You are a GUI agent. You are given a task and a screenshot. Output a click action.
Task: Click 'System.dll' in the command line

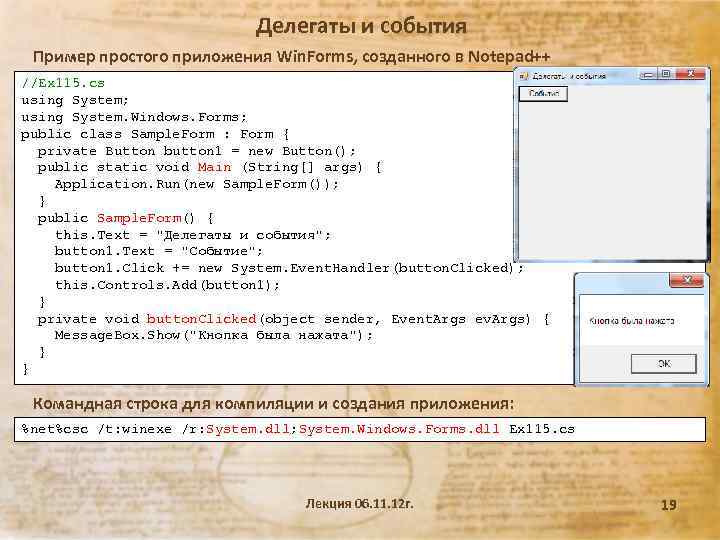pyautogui.click(x=248, y=429)
